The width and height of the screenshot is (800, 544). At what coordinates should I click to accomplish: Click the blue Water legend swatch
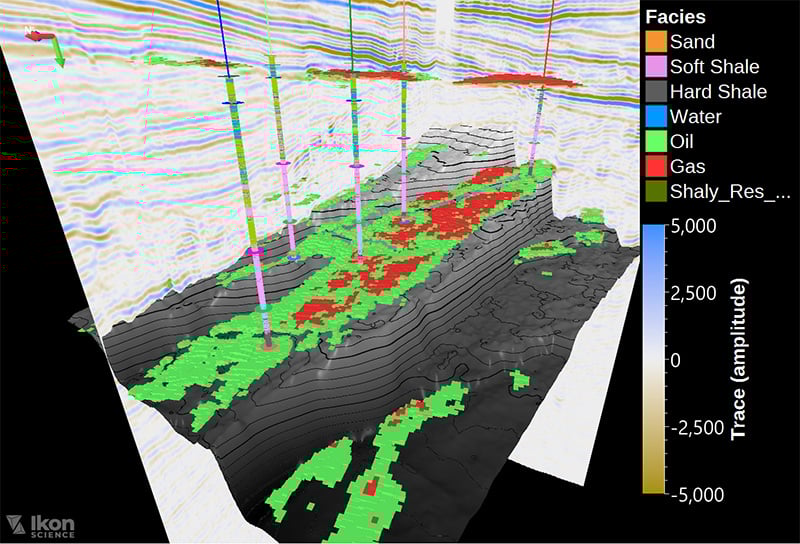coord(656,117)
